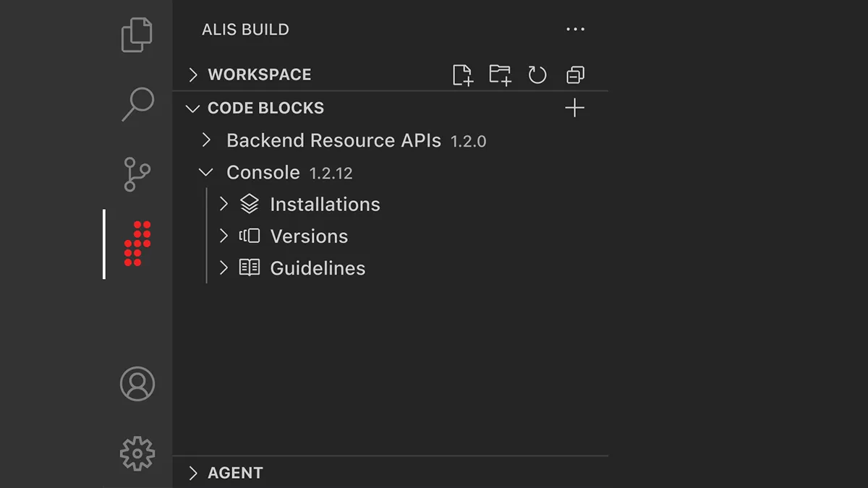Click the Versions icon next to Versions
This screenshot has width=868, height=488.
point(250,236)
